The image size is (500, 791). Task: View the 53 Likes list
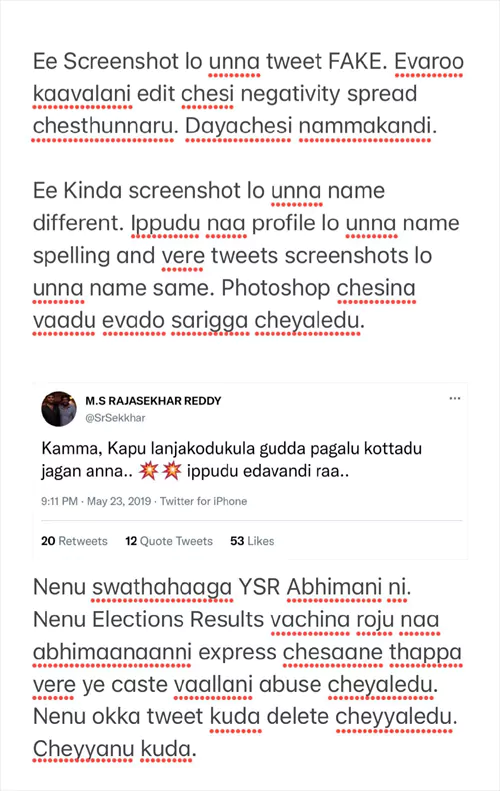[x=252, y=541]
